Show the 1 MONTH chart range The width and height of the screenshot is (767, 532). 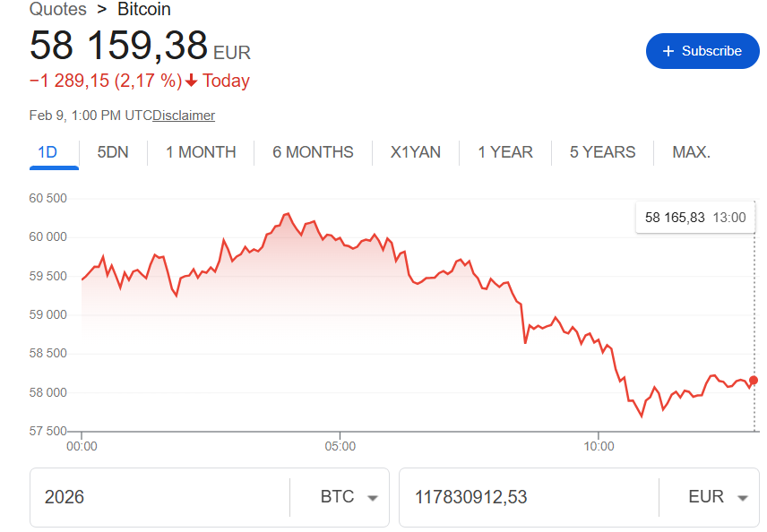pyautogui.click(x=201, y=152)
